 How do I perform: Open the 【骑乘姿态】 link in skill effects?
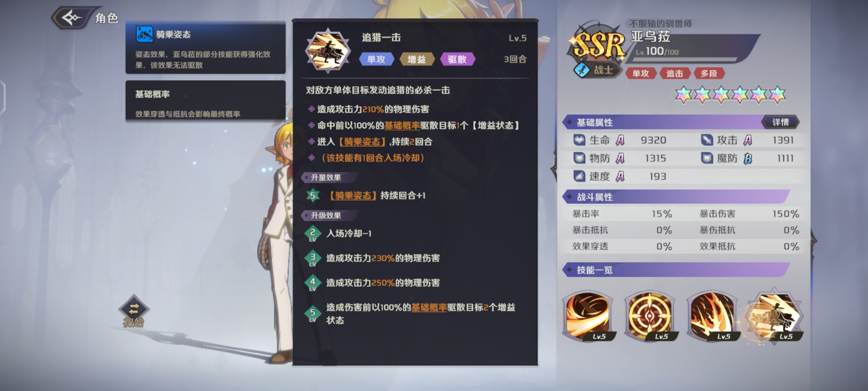362,142
